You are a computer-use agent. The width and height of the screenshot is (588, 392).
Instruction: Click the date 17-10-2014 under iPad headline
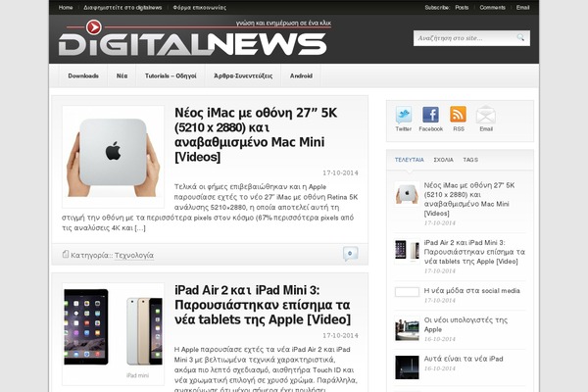[340, 335]
